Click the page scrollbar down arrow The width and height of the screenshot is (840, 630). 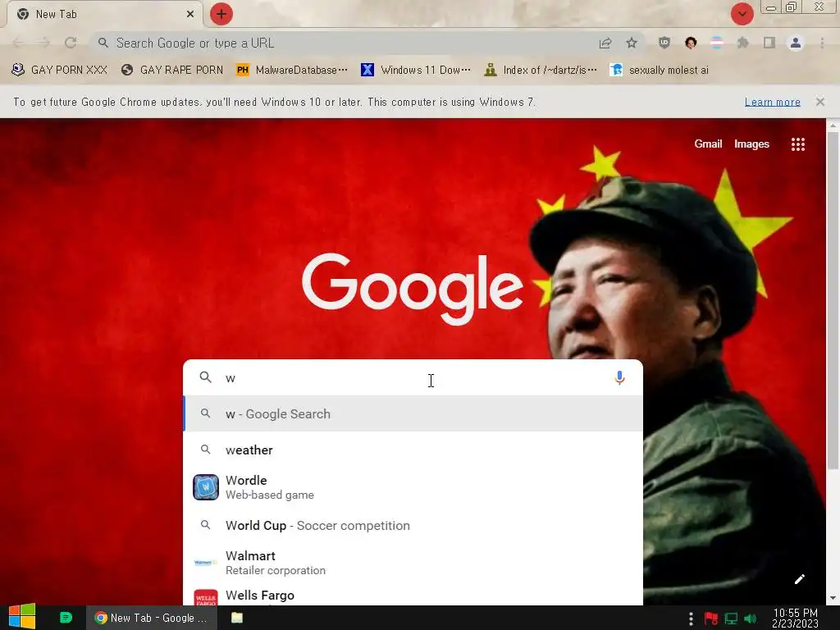[833, 598]
